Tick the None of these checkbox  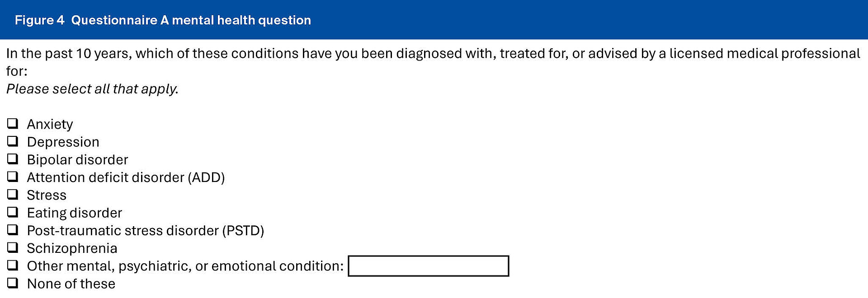coord(13,283)
